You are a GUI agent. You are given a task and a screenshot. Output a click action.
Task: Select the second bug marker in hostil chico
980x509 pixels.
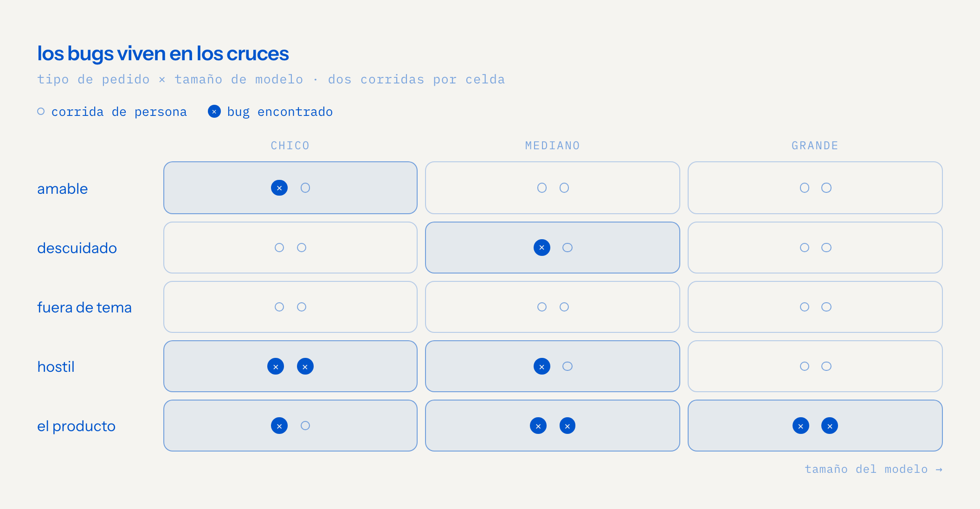[305, 366]
